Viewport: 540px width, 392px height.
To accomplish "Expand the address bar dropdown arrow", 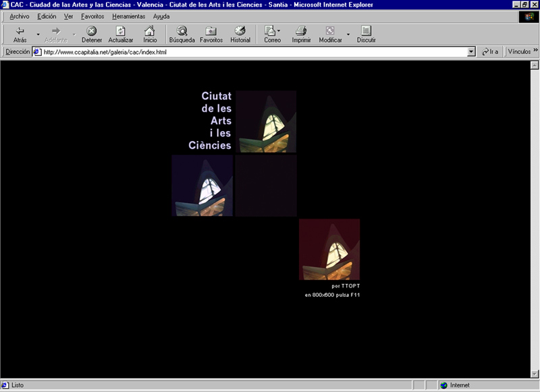I will pyautogui.click(x=471, y=52).
